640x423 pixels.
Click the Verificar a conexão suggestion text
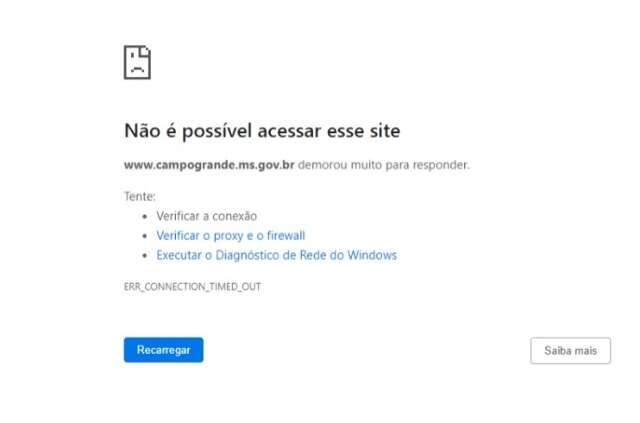(207, 216)
